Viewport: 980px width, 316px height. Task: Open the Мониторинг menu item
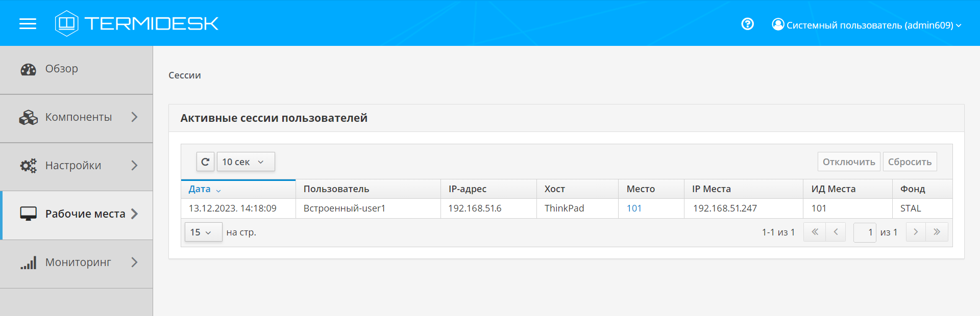click(x=77, y=264)
